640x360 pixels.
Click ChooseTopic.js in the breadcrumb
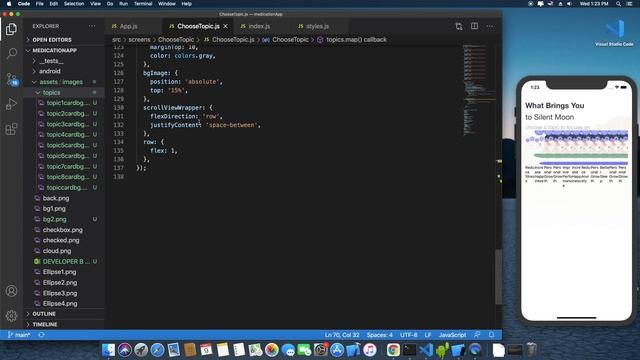point(233,40)
